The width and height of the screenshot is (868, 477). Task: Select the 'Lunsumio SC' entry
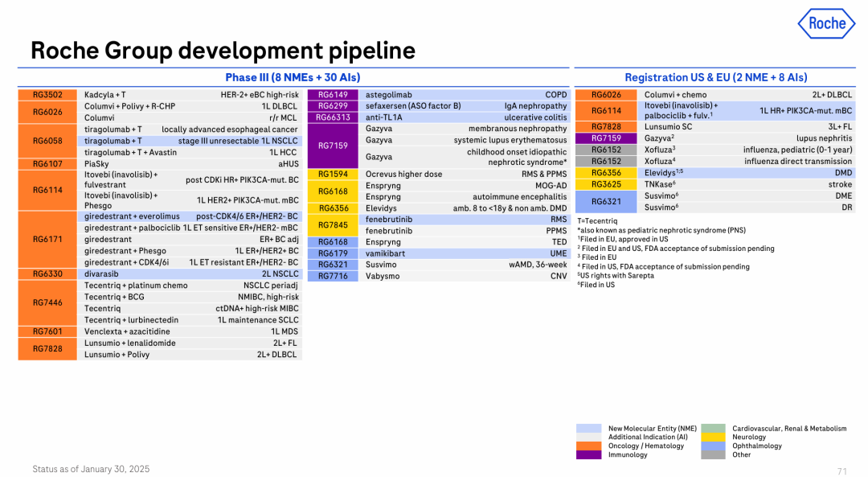pyautogui.click(x=668, y=127)
